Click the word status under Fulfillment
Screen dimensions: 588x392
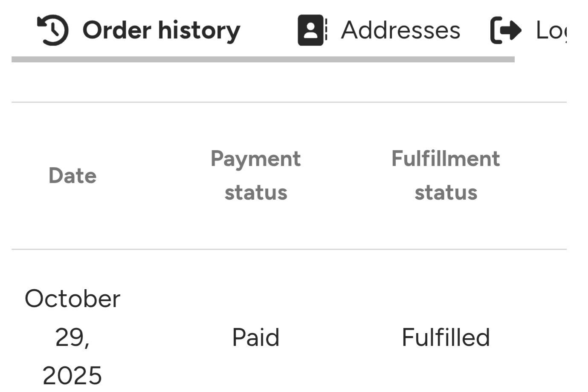tap(446, 192)
